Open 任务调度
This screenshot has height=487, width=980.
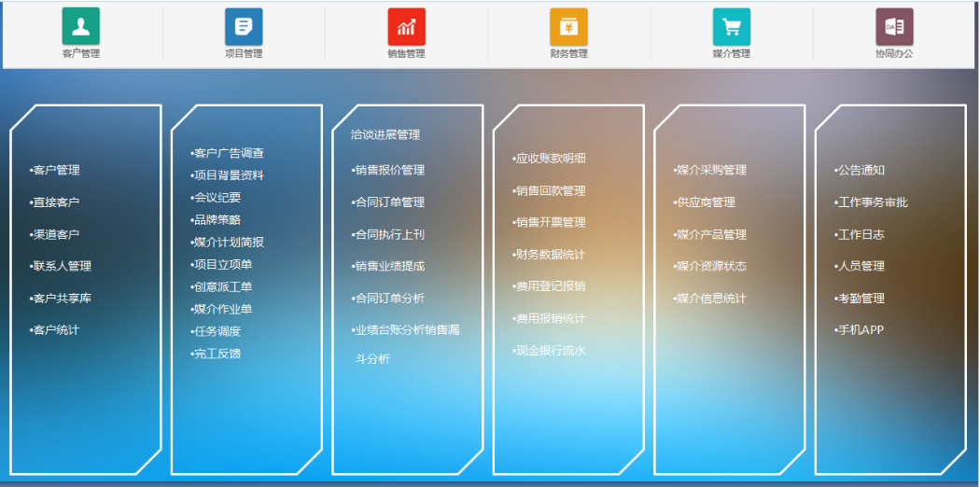point(215,331)
